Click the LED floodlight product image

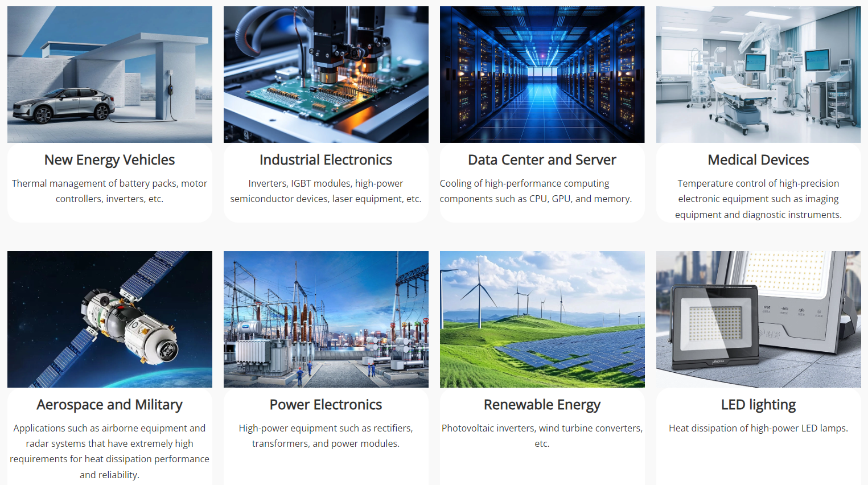coord(759,319)
